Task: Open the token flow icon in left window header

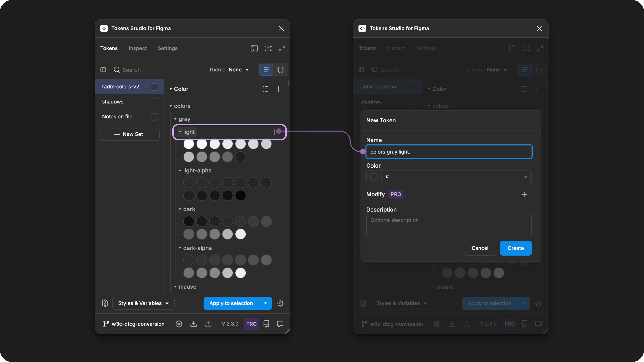Action: pyautogui.click(x=254, y=48)
